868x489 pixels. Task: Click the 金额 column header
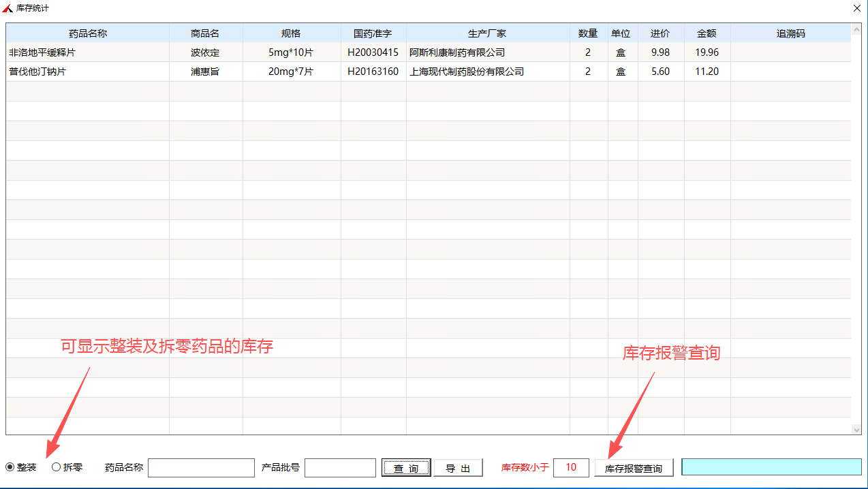point(707,33)
